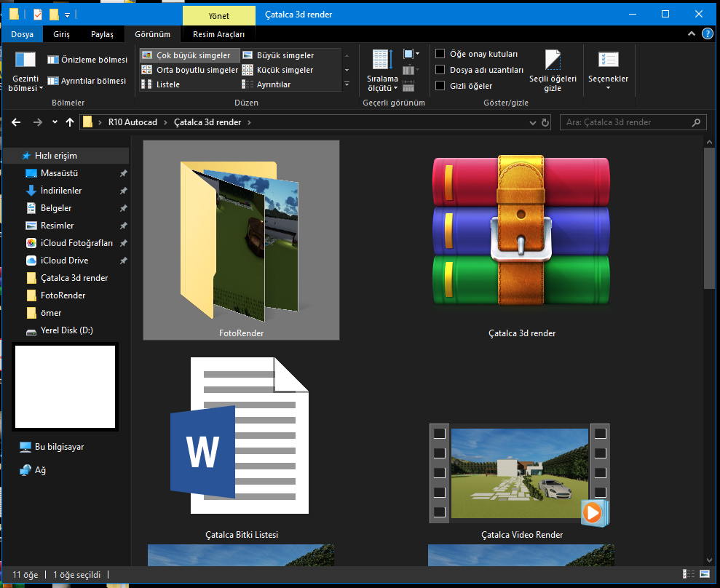This screenshot has width=720, height=588.
Task: Select Büyük simgeler layout
Action: (x=278, y=55)
